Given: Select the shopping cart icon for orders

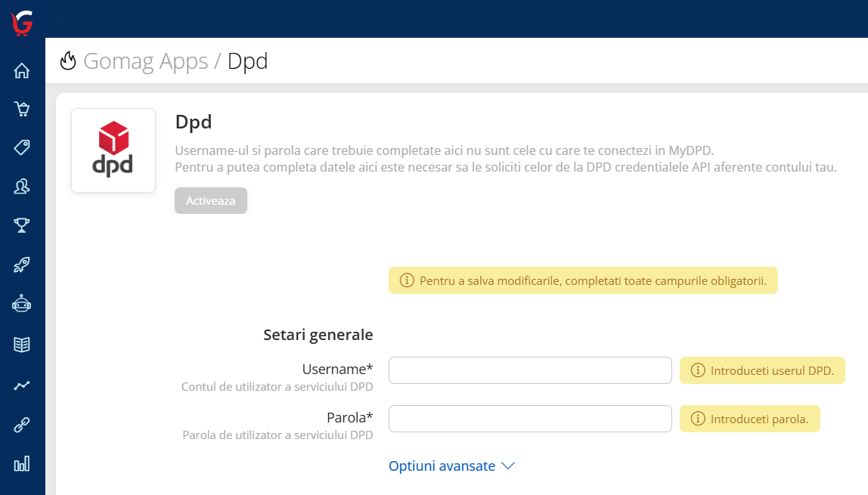Looking at the screenshot, I should click(x=21, y=108).
